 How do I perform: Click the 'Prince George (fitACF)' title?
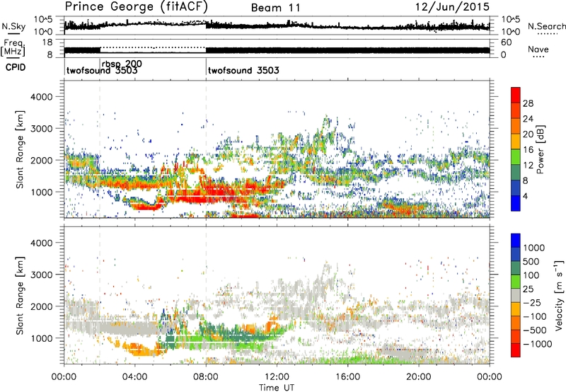137,7
